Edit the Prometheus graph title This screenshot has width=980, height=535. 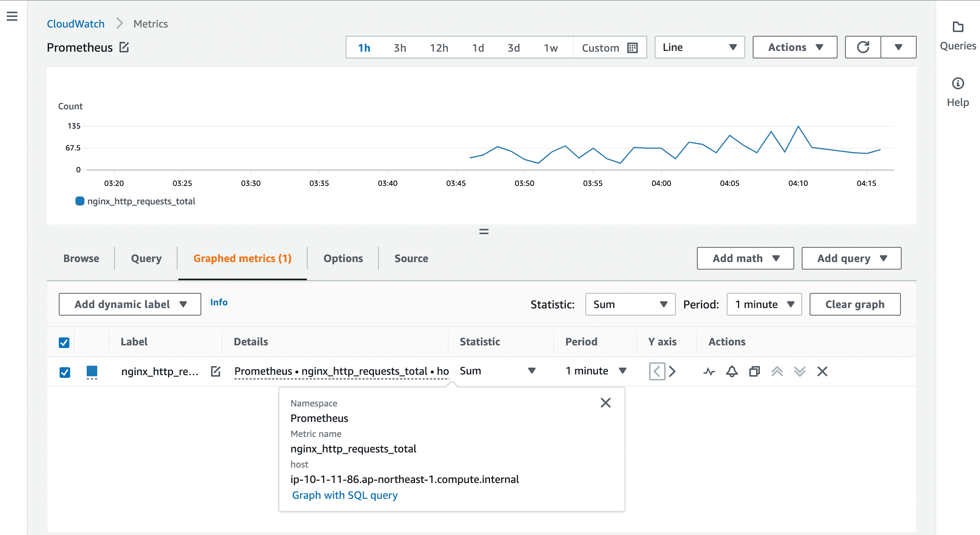click(124, 47)
